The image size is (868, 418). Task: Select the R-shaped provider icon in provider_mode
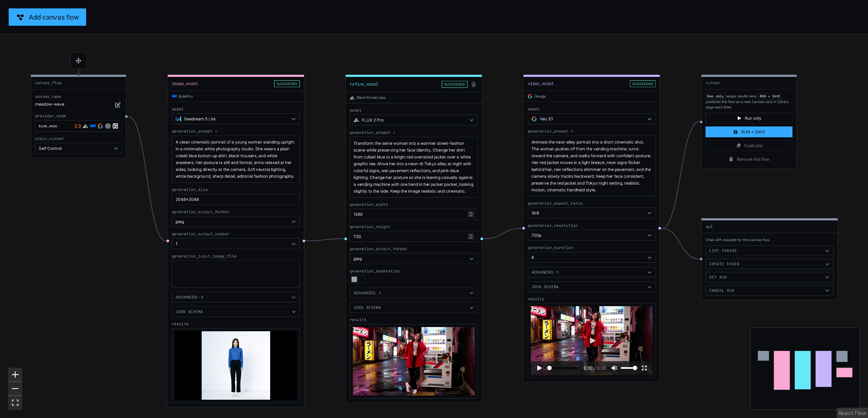click(116, 126)
